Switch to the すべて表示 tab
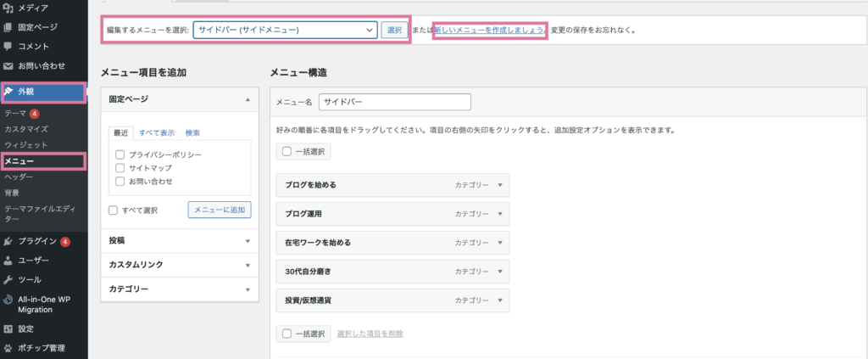The height and width of the screenshot is (359, 868). (157, 133)
